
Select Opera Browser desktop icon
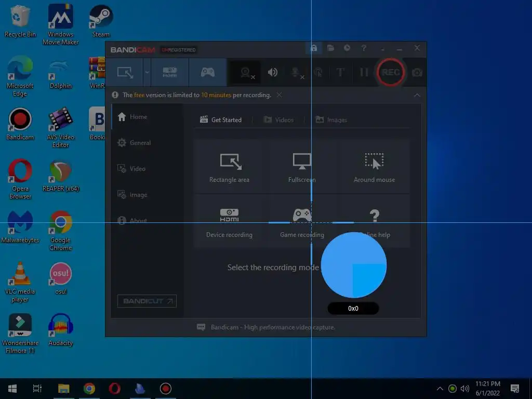[x=20, y=179]
